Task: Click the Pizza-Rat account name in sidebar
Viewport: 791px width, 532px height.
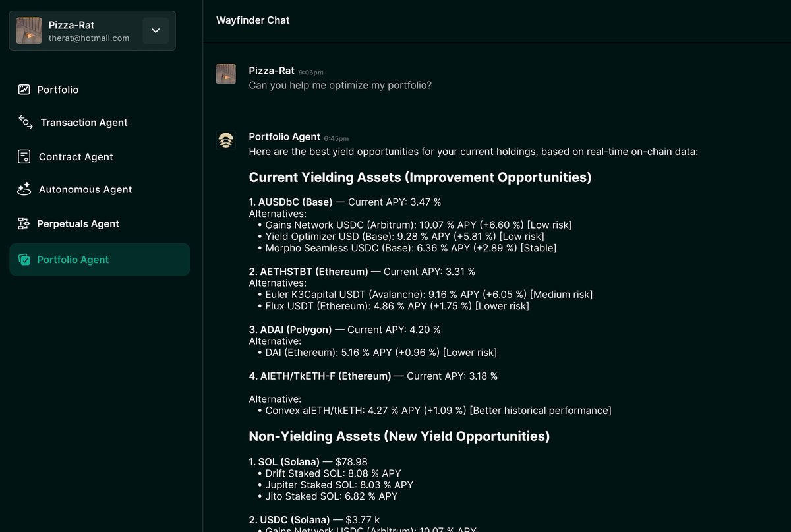Action: click(x=71, y=25)
